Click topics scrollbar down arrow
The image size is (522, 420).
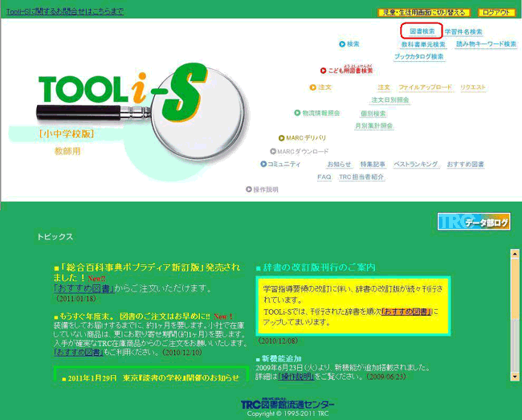(515, 377)
